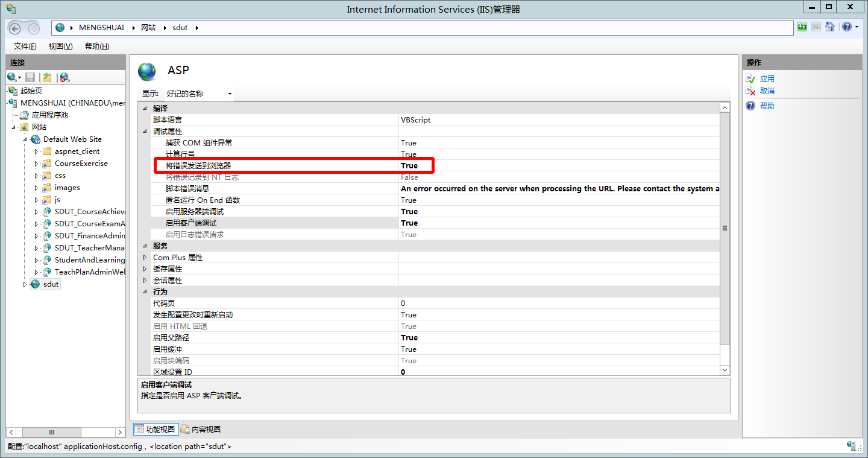Select the MENGSHUAI server node icon

(13, 103)
